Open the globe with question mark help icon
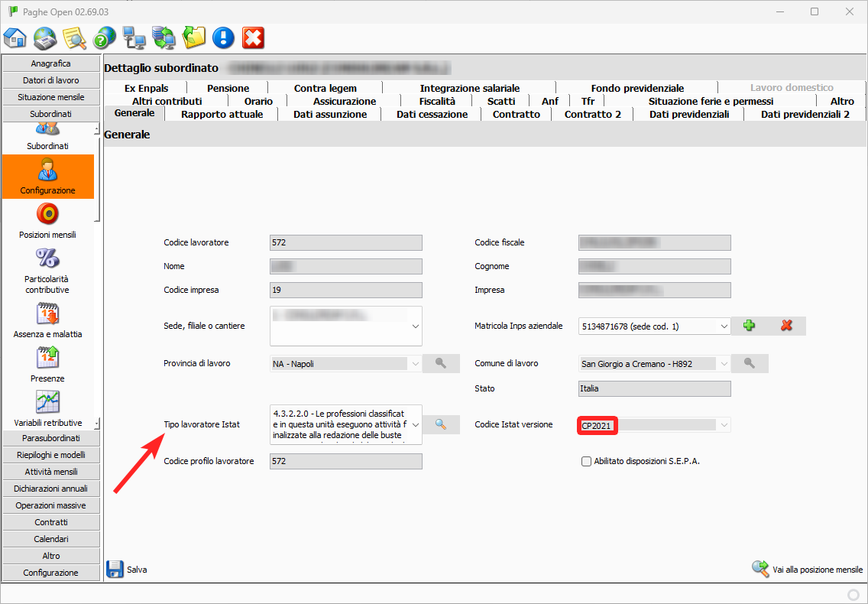868x604 pixels. click(x=104, y=37)
